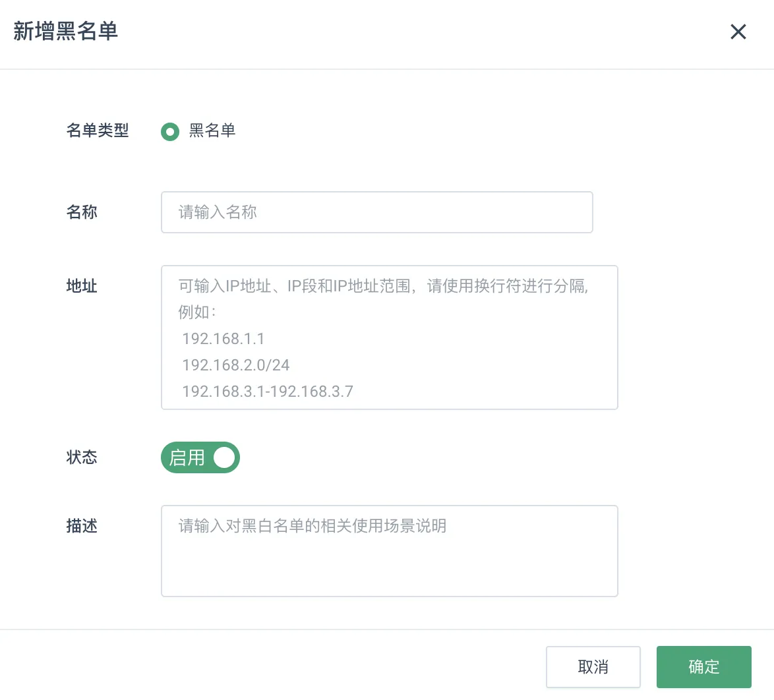
Task: Toggle the 启用 status switch
Action: [200, 457]
